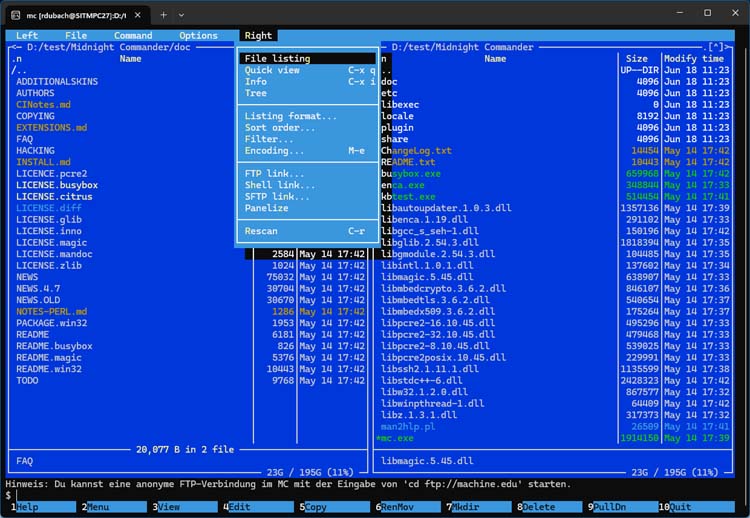Open Sort order... option

(308, 127)
